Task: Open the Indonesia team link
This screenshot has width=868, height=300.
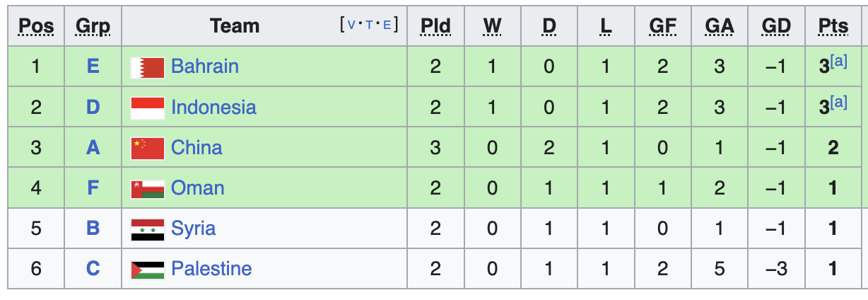Action: point(213,108)
